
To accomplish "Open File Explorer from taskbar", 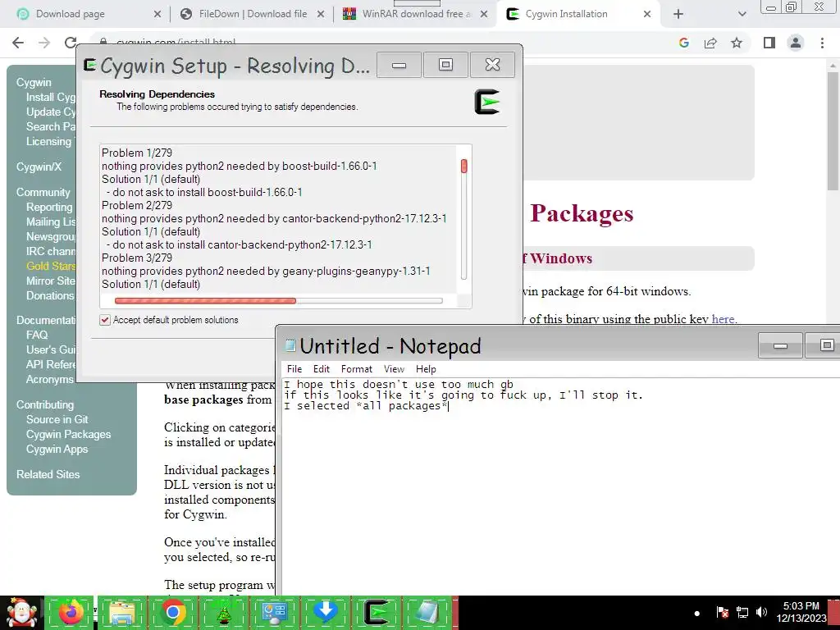I will tap(121, 613).
